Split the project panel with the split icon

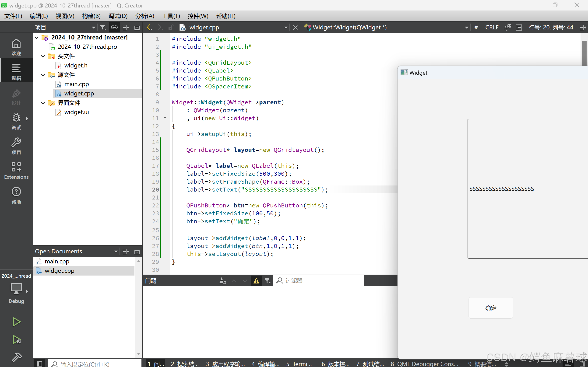click(126, 28)
